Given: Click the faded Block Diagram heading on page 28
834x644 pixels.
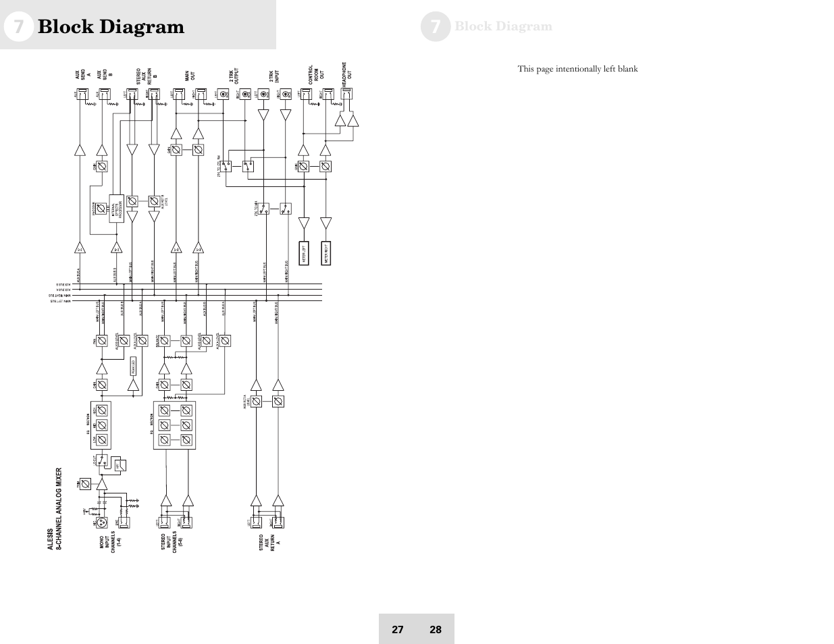Looking at the screenshot, I should [503, 26].
